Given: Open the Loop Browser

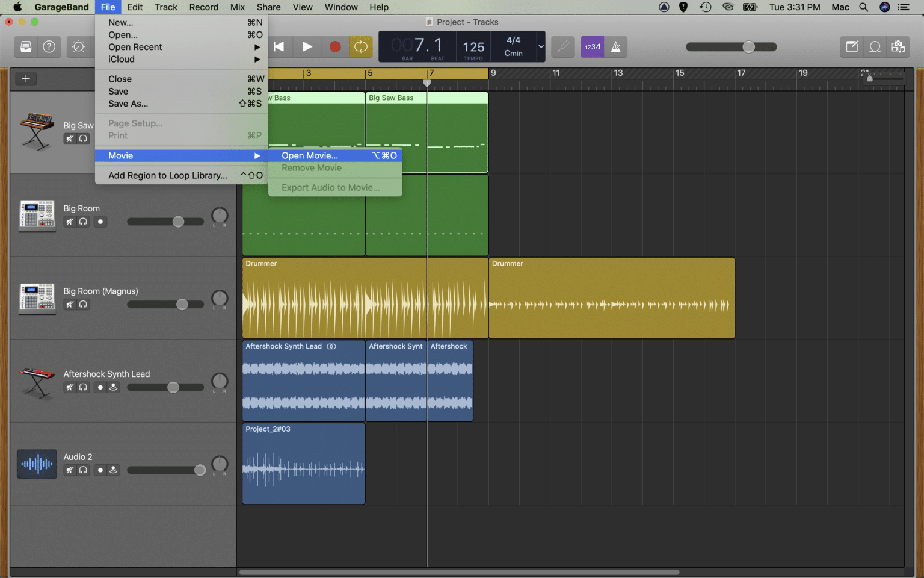Looking at the screenshot, I should coord(875,46).
